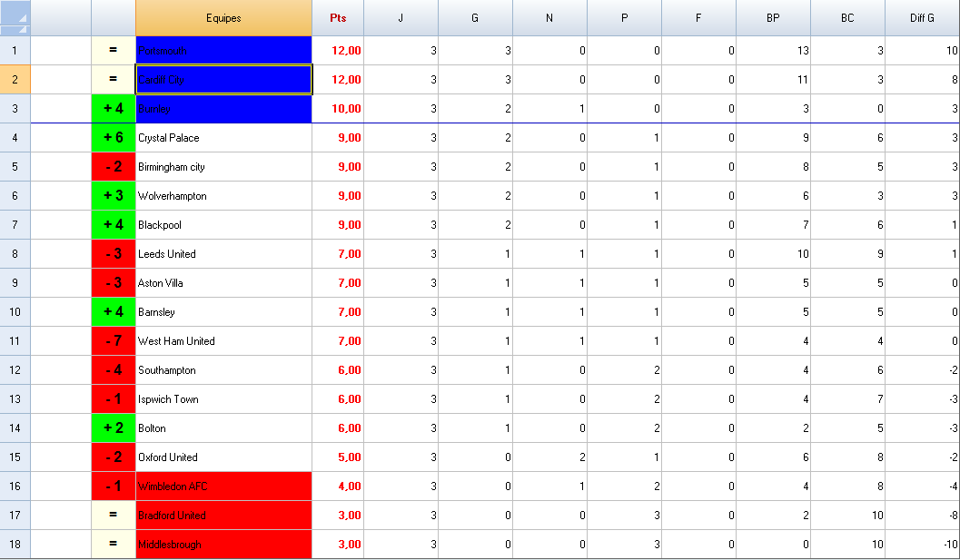The width and height of the screenshot is (960, 560).
Task: Click West Ham United's red -7 cell
Action: (x=114, y=341)
